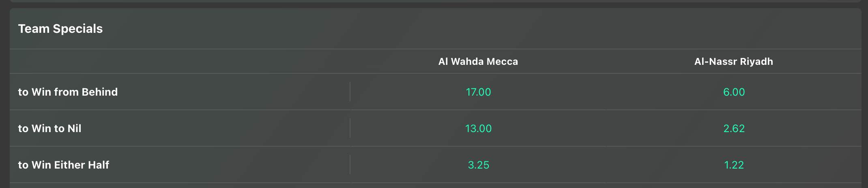Back Al-Nassr Riyadh to win to nil
Image resolution: width=868 pixels, height=188 pixels.
coord(734,128)
